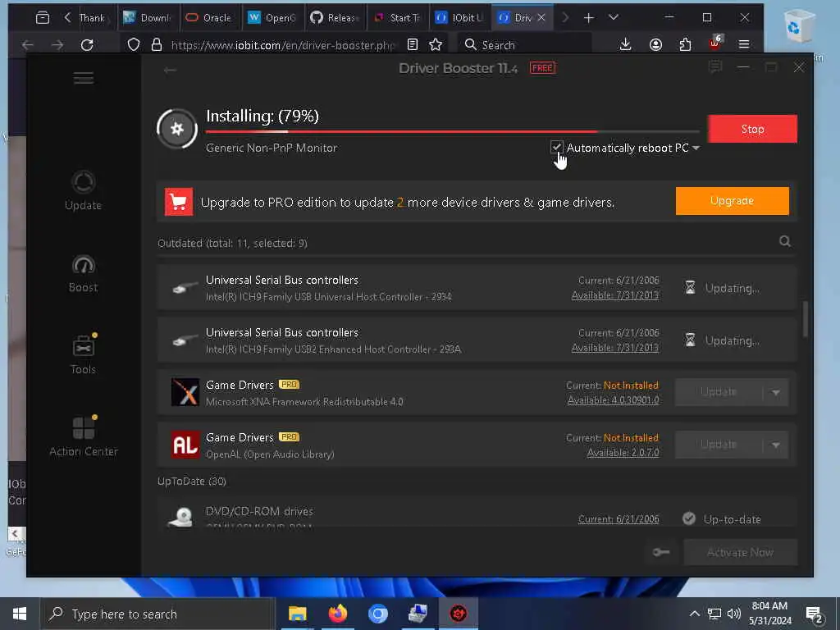
Task: Click the USB icon for Enhanced Controller 293A
Action: [185, 340]
